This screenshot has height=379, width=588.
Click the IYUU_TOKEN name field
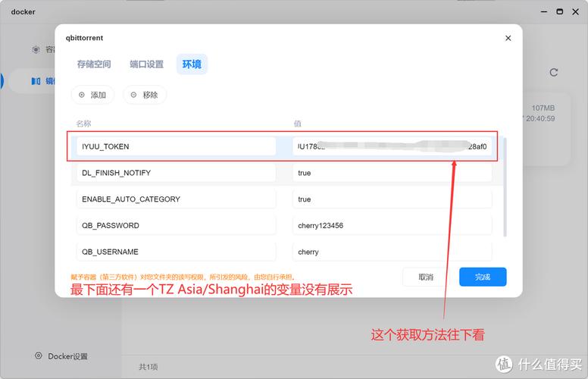tap(176, 146)
